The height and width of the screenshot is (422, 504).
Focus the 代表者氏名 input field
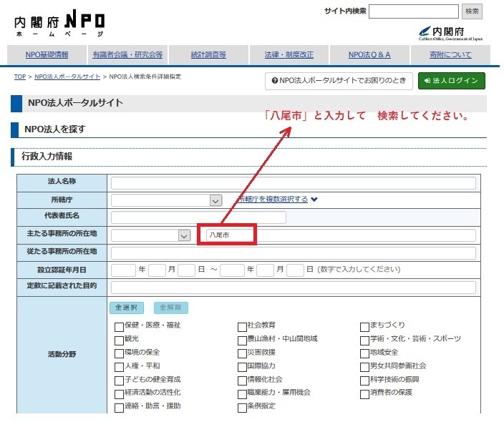coord(198,217)
